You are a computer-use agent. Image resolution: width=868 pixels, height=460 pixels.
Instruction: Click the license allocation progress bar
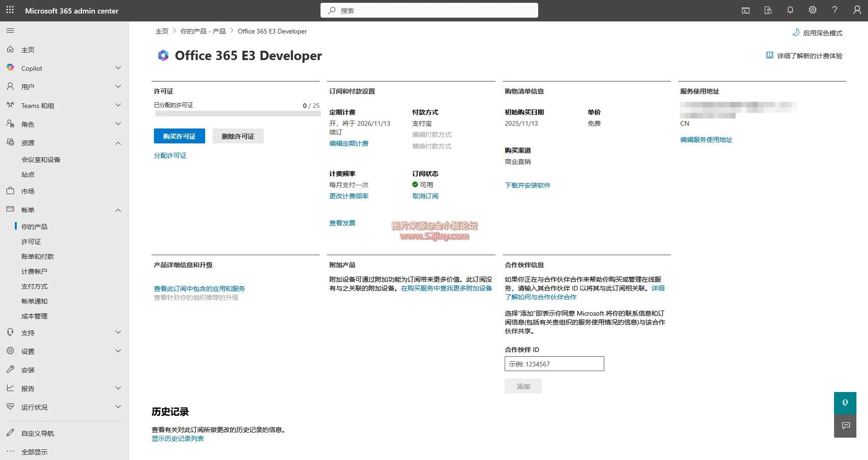click(237, 113)
